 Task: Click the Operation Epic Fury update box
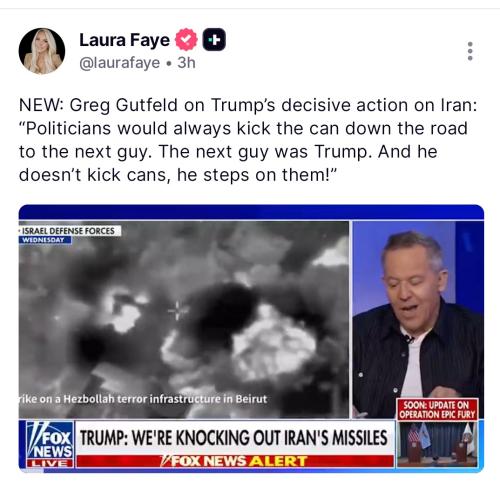(x=437, y=410)
